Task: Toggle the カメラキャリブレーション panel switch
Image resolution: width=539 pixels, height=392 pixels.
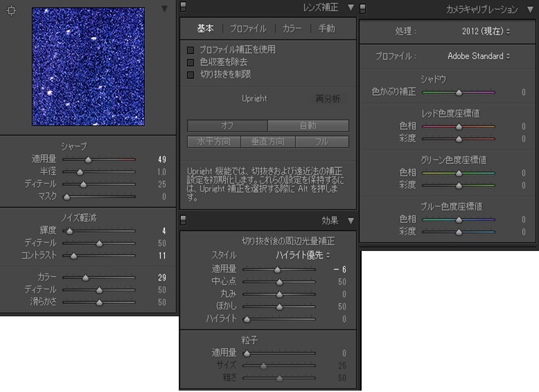Action: (x=363, y=8)
